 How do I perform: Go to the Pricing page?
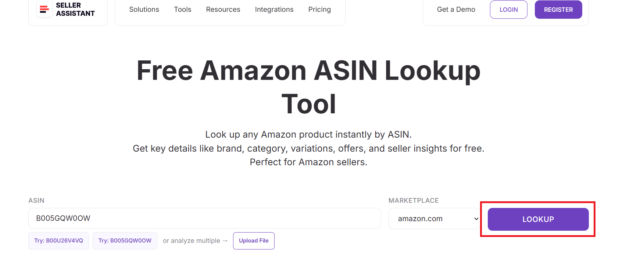319,10
